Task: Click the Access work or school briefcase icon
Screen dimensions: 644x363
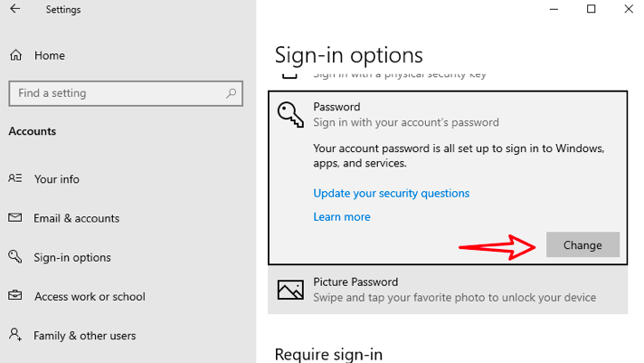Action: tap(15, 296)
